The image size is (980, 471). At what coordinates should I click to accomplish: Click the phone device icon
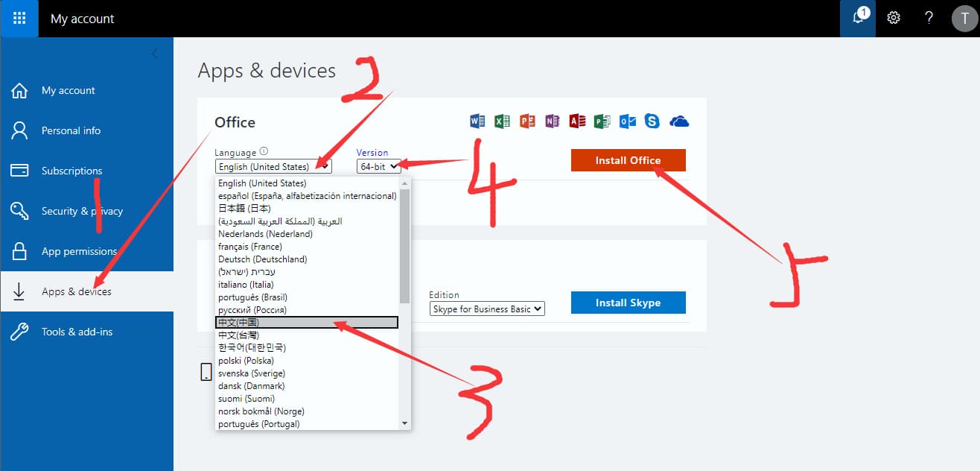pyautogui.click(x=206, y=372)
